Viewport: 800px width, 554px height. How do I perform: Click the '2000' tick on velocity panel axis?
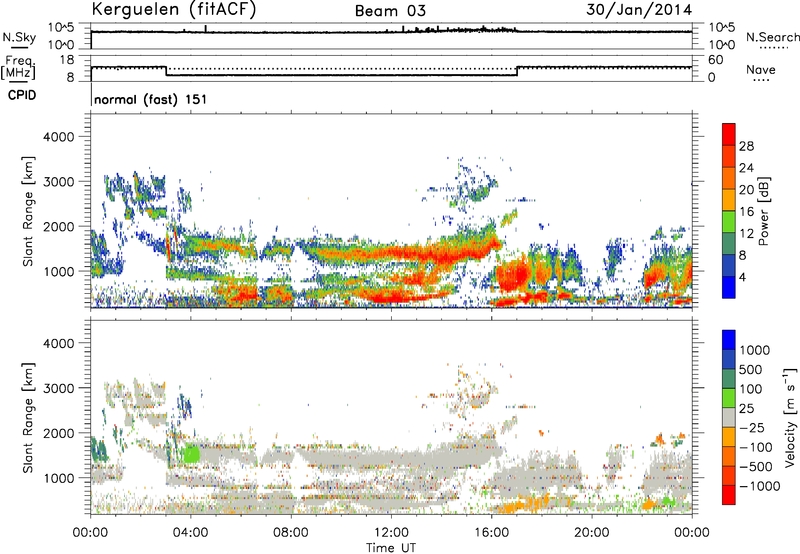coord(59,433)
